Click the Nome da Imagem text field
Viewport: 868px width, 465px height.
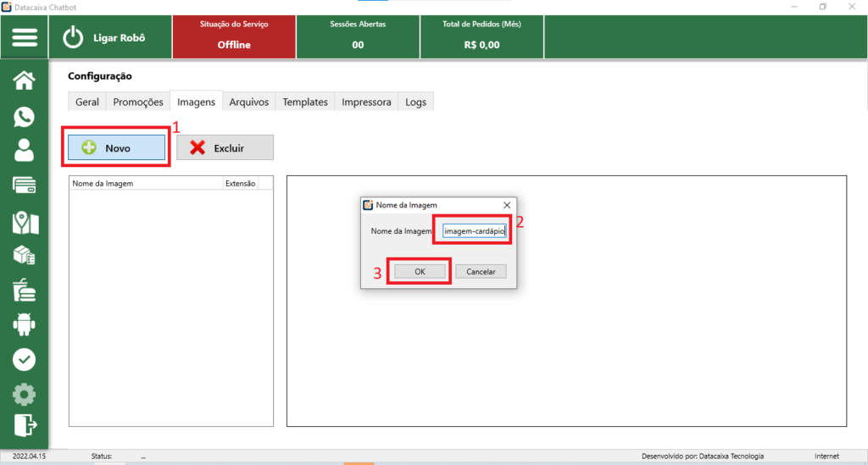[474, 230]
